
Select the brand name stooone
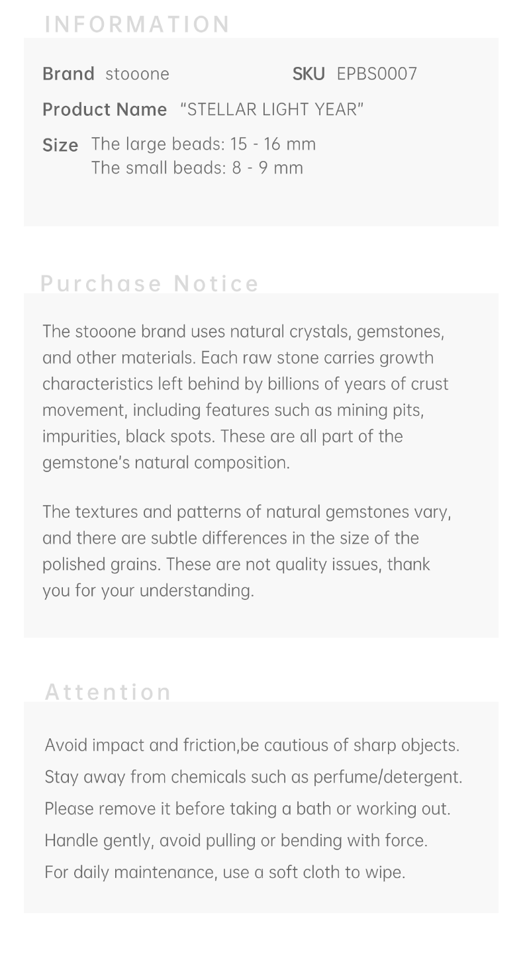[137, 74]
